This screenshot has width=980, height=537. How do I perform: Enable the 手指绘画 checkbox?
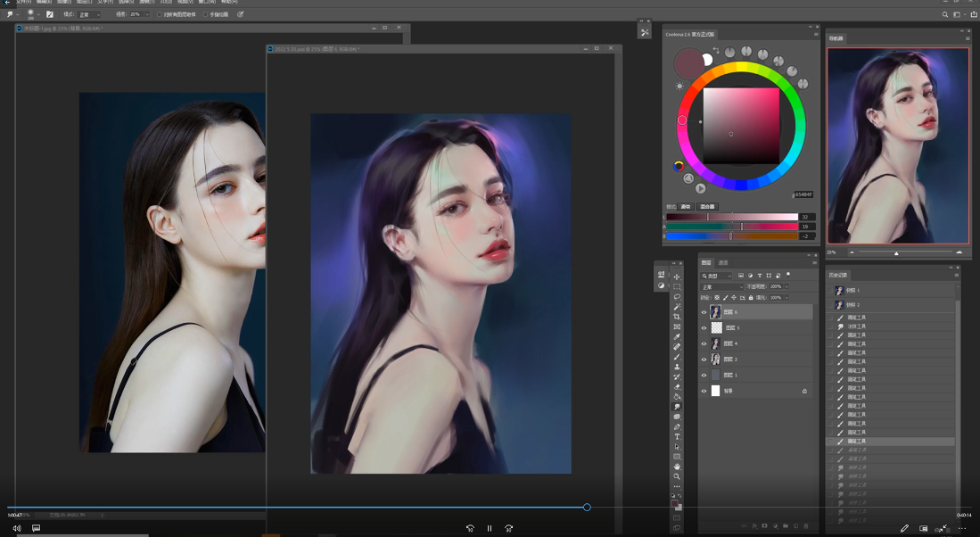coord(205,14)
